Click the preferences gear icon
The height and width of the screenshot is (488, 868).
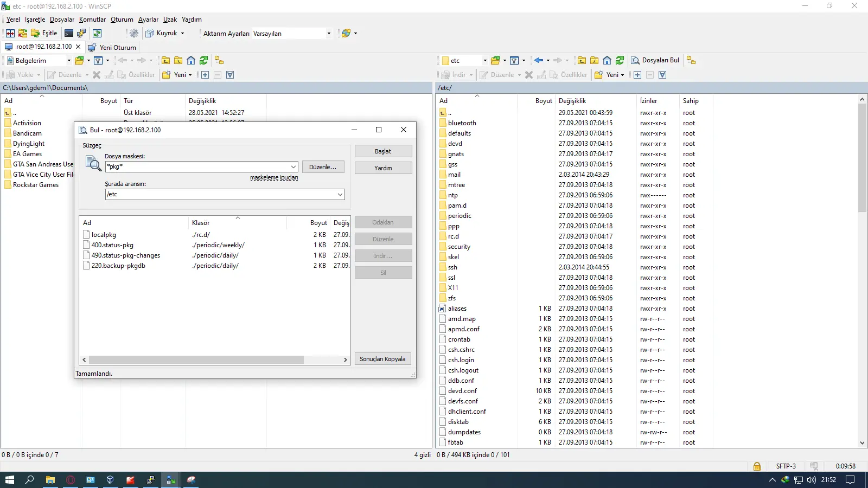tap(134, 33)
